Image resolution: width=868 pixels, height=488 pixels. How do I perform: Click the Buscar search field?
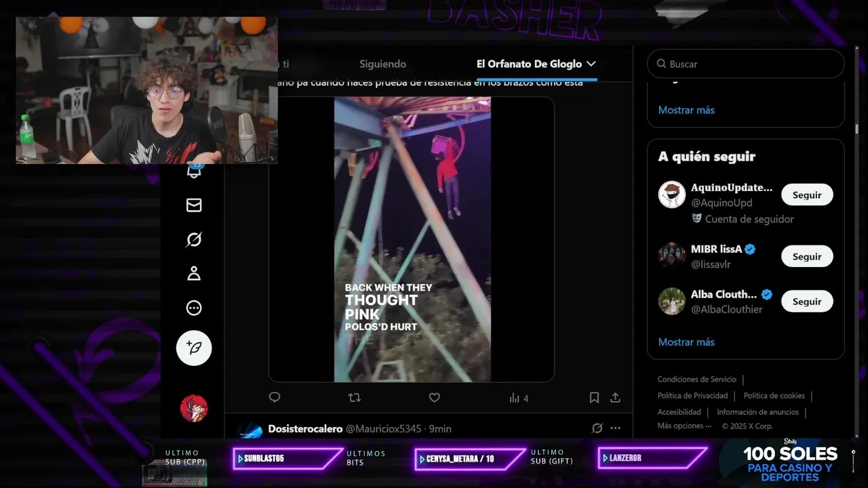click(x=745, y=64)
